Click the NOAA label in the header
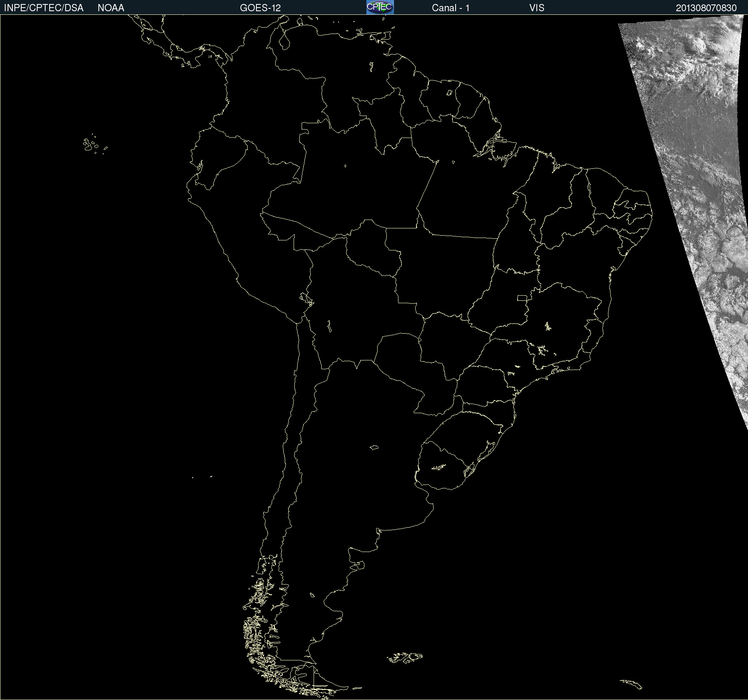 tap(111, 8)
